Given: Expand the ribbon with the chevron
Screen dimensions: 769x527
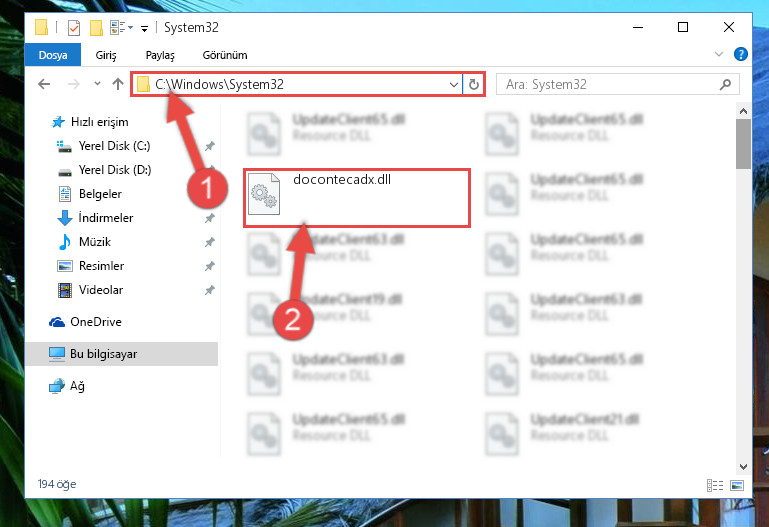Looking at the screenshot, I should click(718, 54).
